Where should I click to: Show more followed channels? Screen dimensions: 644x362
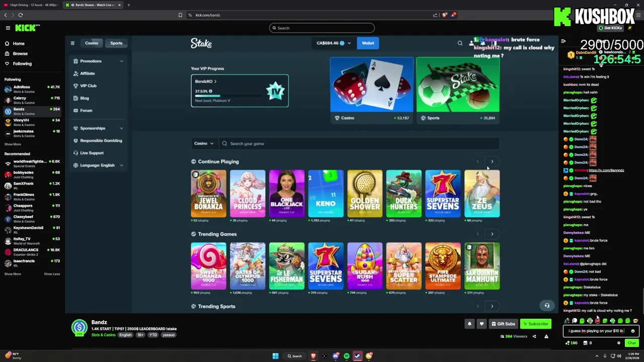point(13,144)
